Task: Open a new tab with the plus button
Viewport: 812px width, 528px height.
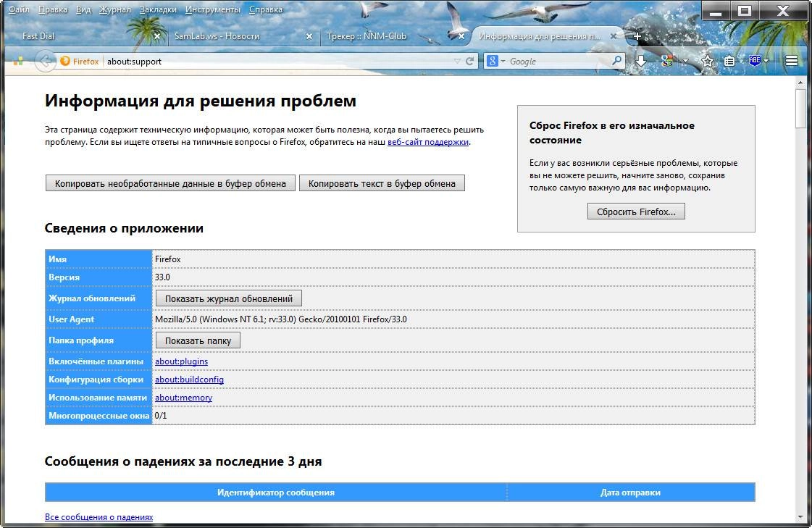Action: point(637,36)
